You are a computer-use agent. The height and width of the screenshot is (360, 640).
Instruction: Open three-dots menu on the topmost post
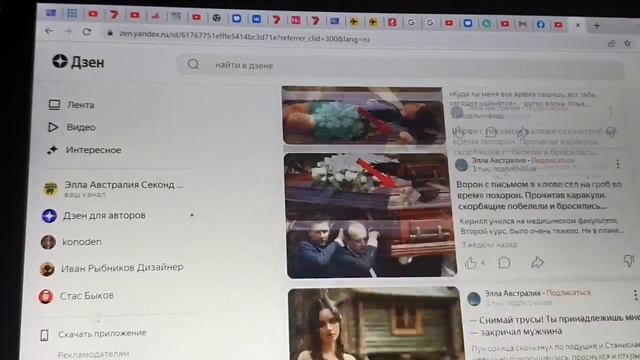[x=611, y=112]
